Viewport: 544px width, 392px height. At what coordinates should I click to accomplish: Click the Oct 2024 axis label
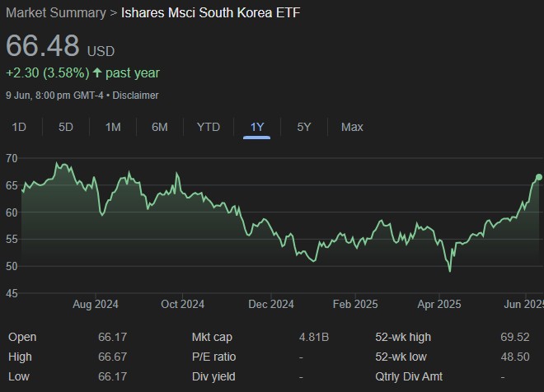[182, 304]
